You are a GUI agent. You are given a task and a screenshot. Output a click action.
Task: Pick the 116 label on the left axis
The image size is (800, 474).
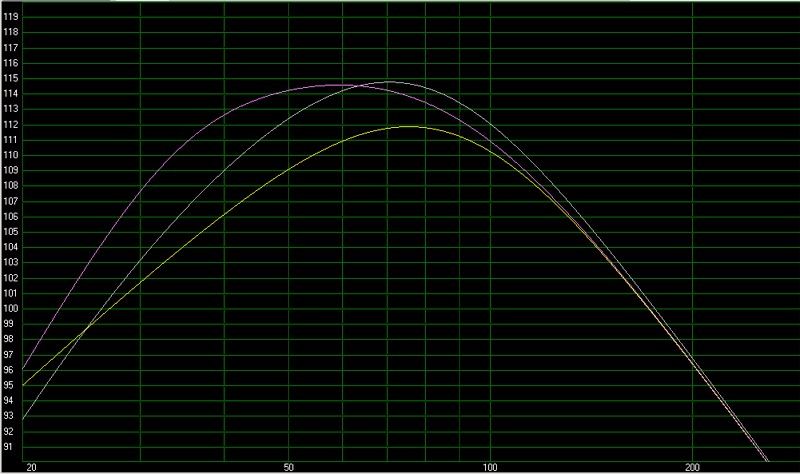[11, 63]
